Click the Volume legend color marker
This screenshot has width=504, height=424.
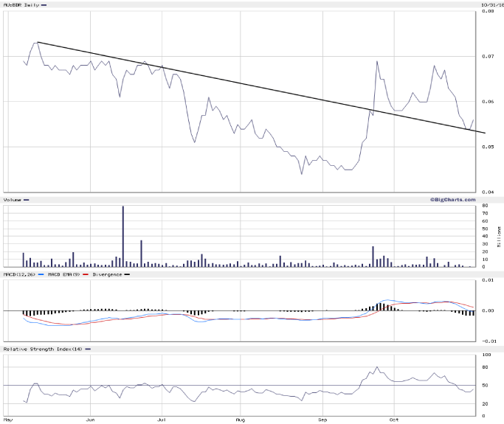point(27,200)
